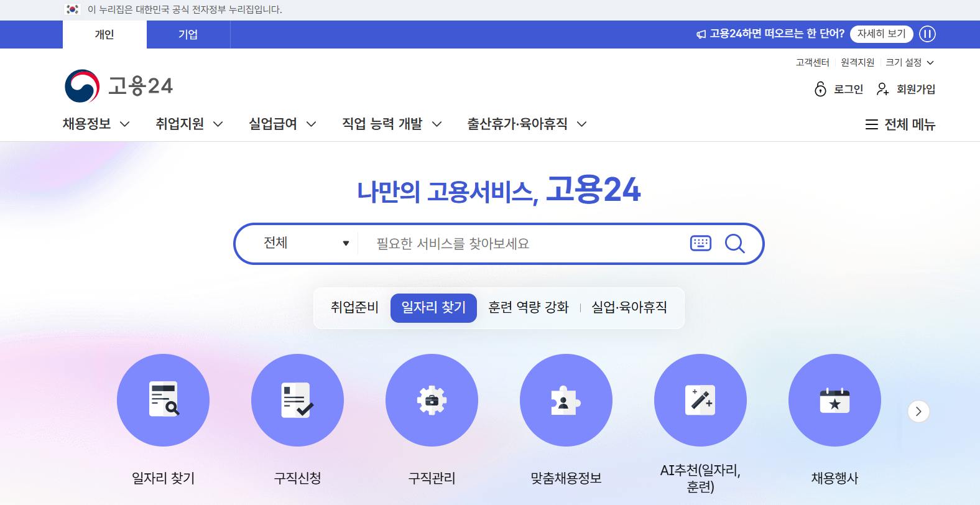
Task: Open the hamburger 전체 메뉴 icon
Action: 872,124
